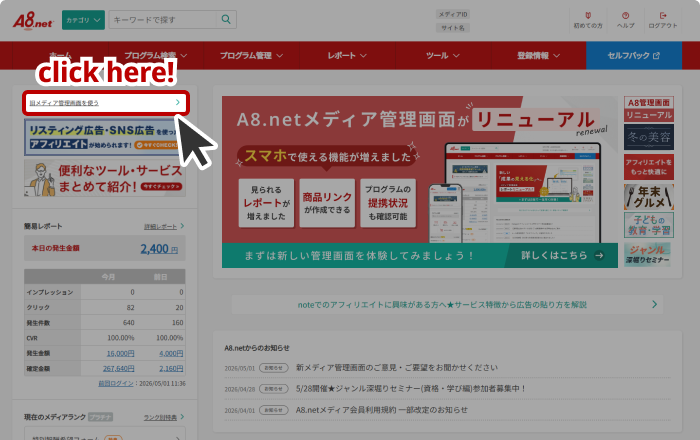Open メディア会員利用規約 revision notice
Image resolution: width=700 pixels, height=440 pixels.
382,410
